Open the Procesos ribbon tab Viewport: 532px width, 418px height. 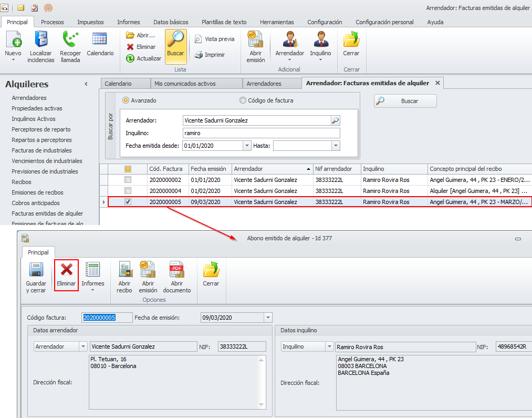click(52, 22)
